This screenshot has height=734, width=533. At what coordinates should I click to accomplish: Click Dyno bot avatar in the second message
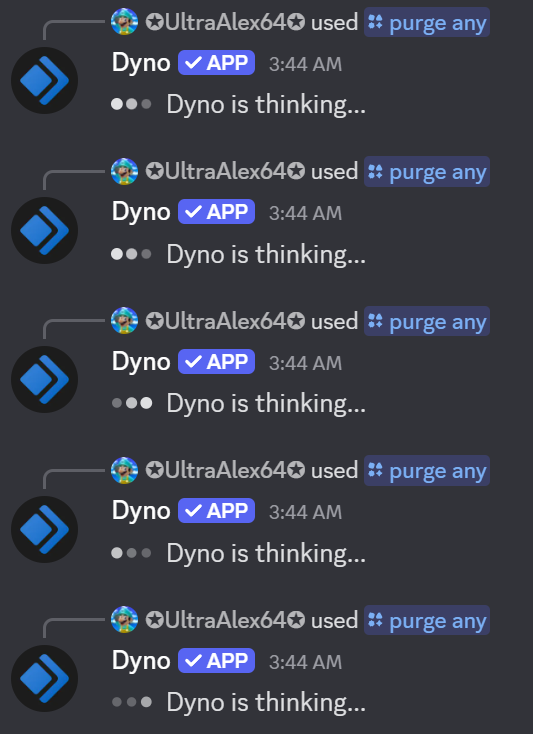[44, 230]
